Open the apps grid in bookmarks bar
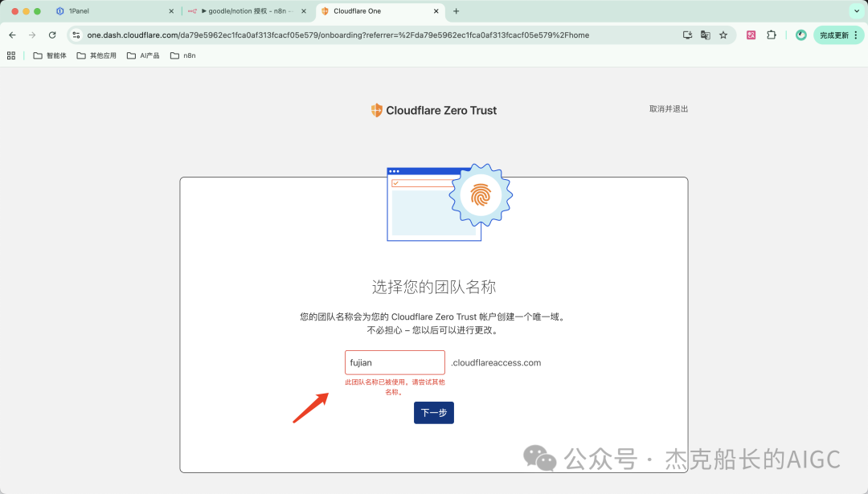 coord(11,55)
